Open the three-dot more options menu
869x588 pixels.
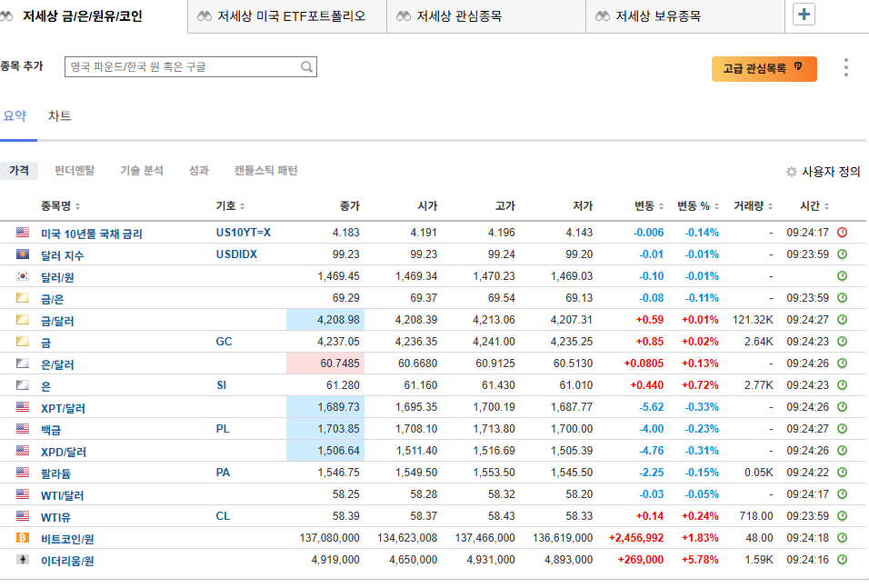click(846, 68)
